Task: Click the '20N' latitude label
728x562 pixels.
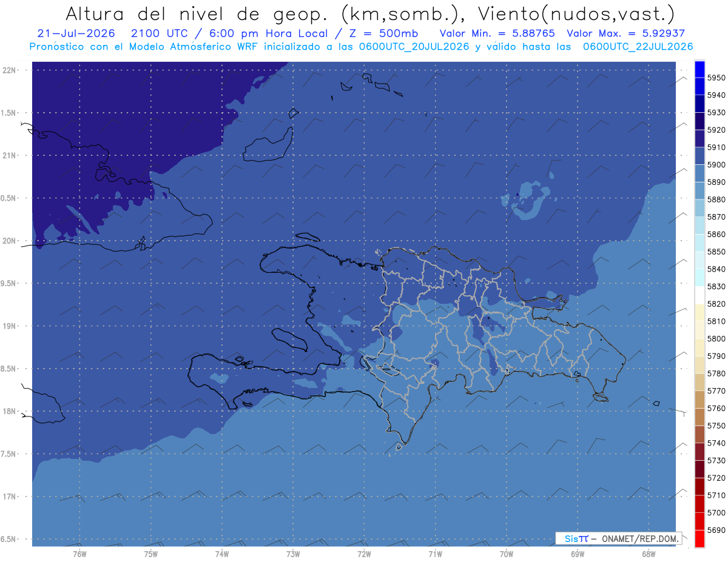Action: tap(9, 241)
